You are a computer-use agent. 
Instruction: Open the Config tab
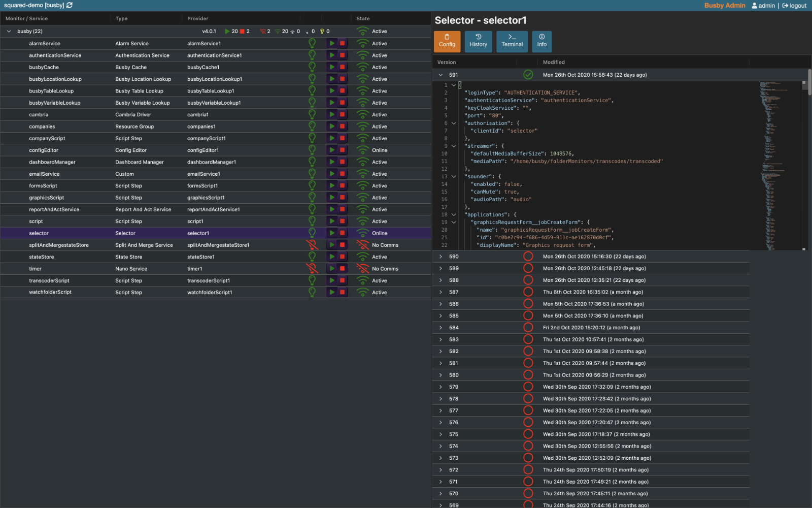pos(447,41)
